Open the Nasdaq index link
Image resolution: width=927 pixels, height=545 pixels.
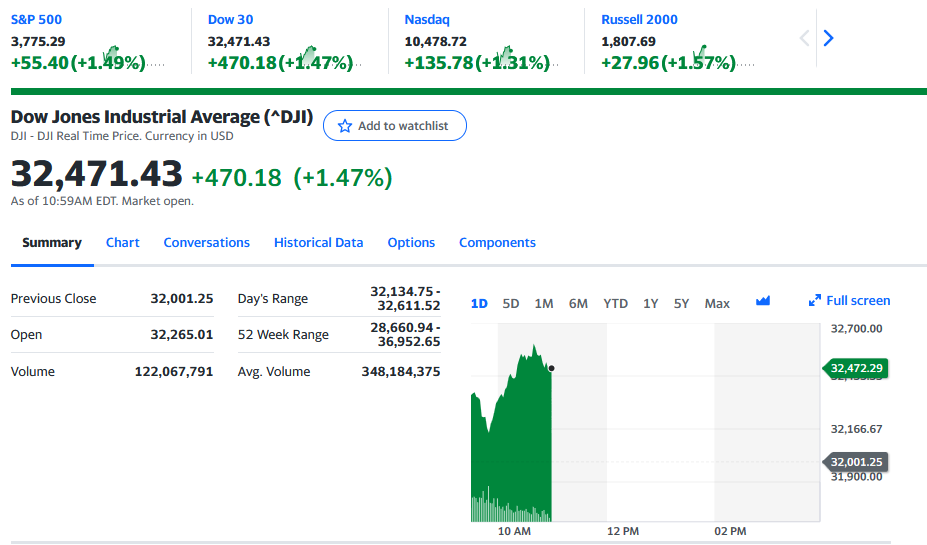tap(427, 20)
